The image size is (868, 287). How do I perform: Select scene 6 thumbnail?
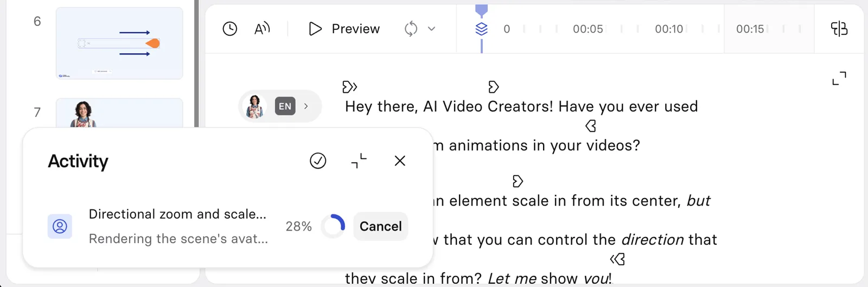[x=119, y=43]
